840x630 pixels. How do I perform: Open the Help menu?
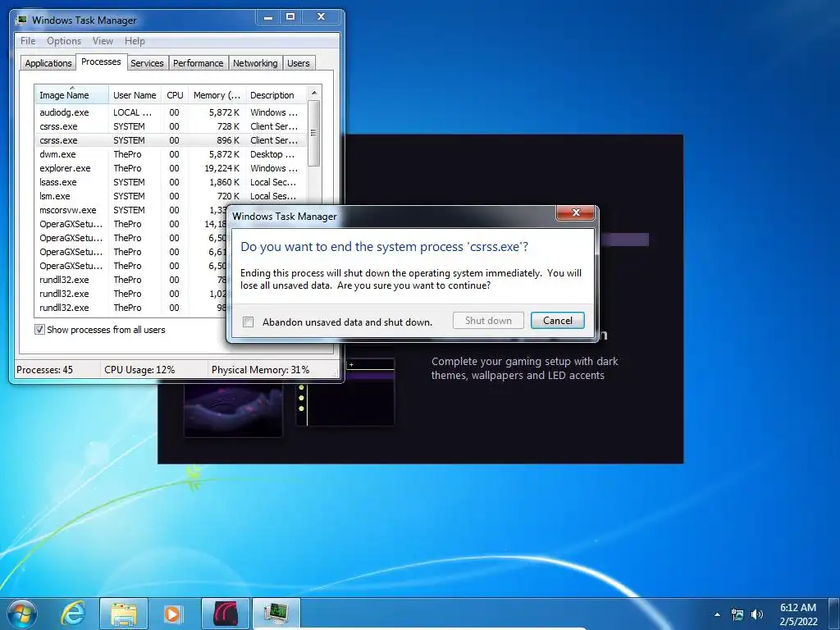pos(135,41)
